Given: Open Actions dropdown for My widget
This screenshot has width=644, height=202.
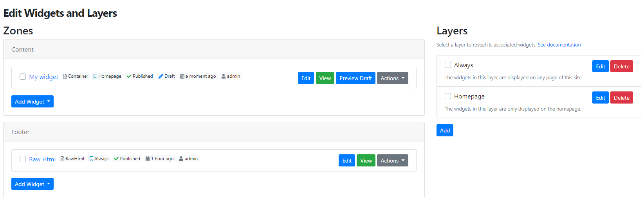Looking at the screenshot, I should 393,78.
